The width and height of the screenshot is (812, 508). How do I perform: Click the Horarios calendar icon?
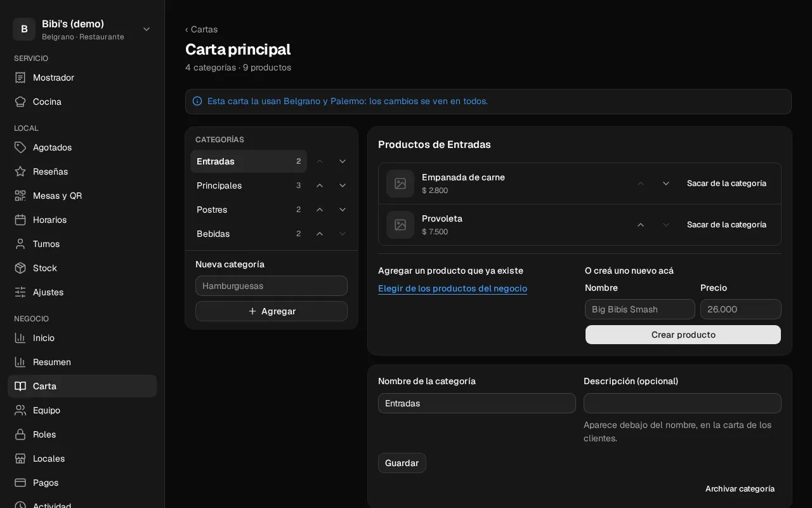click(20, 220)
